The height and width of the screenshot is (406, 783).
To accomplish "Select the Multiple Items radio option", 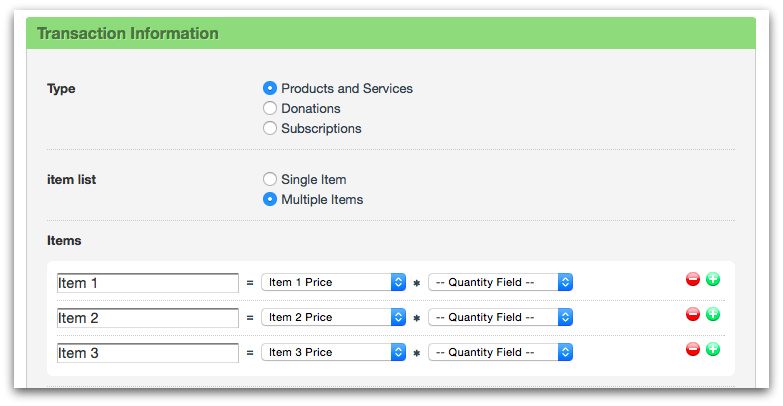I will click(x=270, y=199).
